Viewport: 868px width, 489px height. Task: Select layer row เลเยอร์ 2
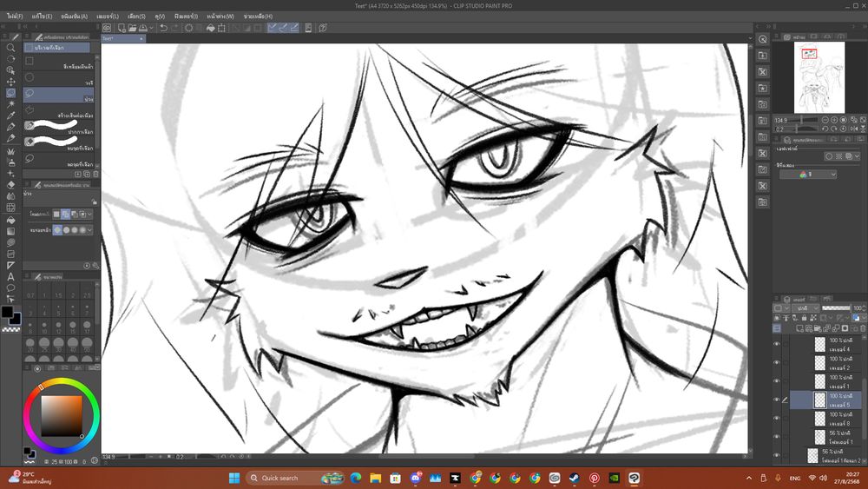[825, 363]
